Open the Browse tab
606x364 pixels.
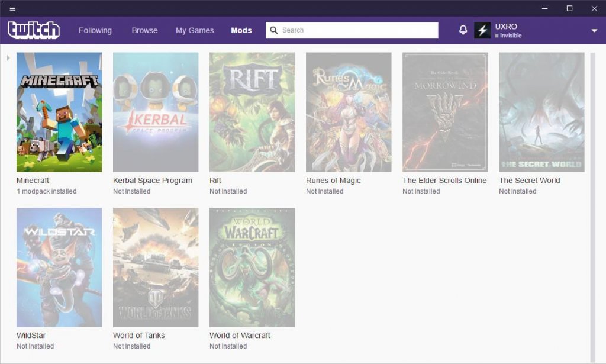(144, 30)
